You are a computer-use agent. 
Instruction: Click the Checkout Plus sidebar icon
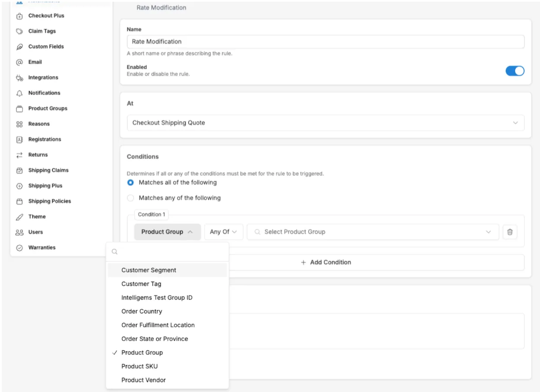point(19,16)
